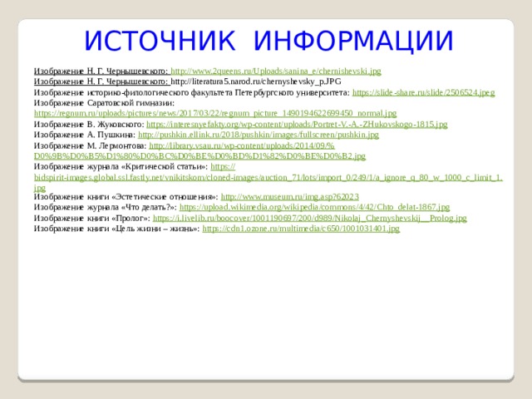Open the cdn1.ozone.ru 1001031401.jpg link
Viewport: 532px width, 399px height.
point(301,229)
